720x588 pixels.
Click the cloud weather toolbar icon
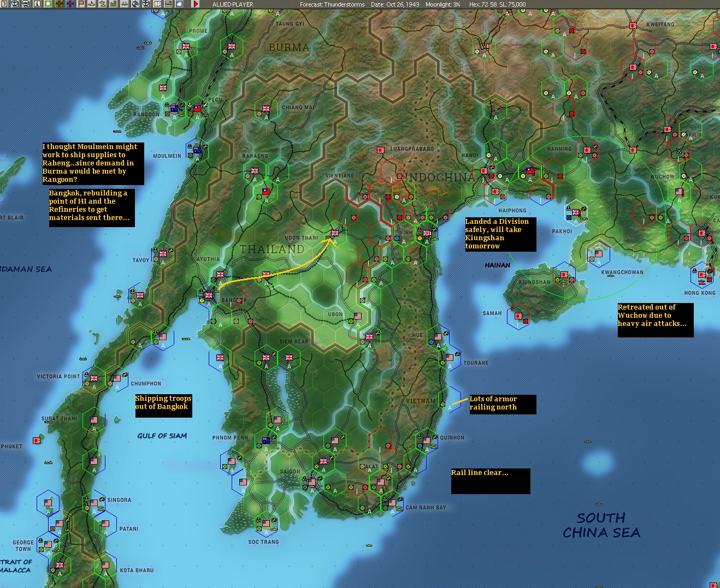[179, 4]
